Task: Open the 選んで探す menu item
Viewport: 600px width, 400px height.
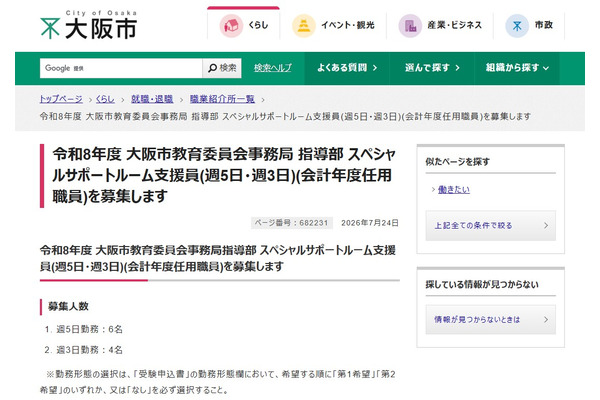Action: coord(432,68)
